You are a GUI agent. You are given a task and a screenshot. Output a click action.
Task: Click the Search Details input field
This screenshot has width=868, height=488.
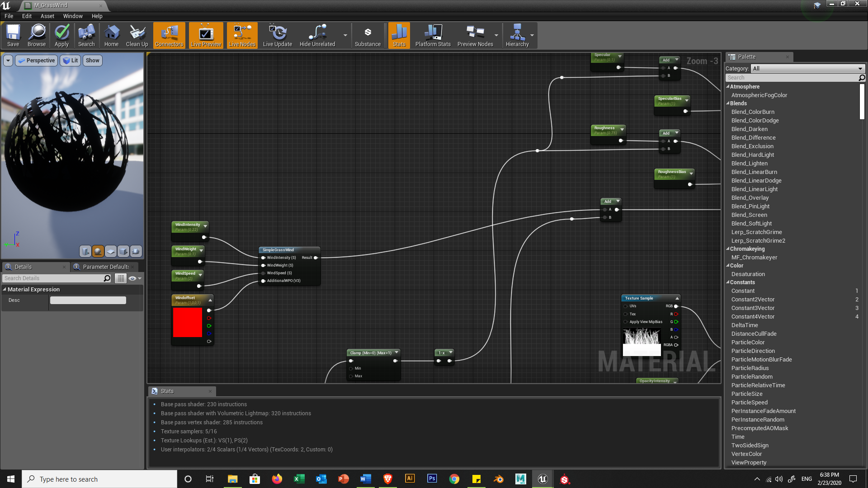click(53, 278)
